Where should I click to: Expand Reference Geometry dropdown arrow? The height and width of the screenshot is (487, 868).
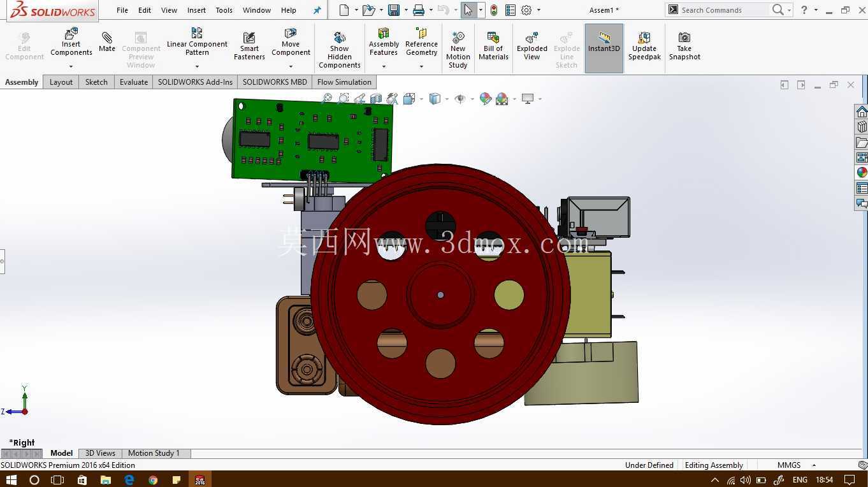(x=421, y=66)
